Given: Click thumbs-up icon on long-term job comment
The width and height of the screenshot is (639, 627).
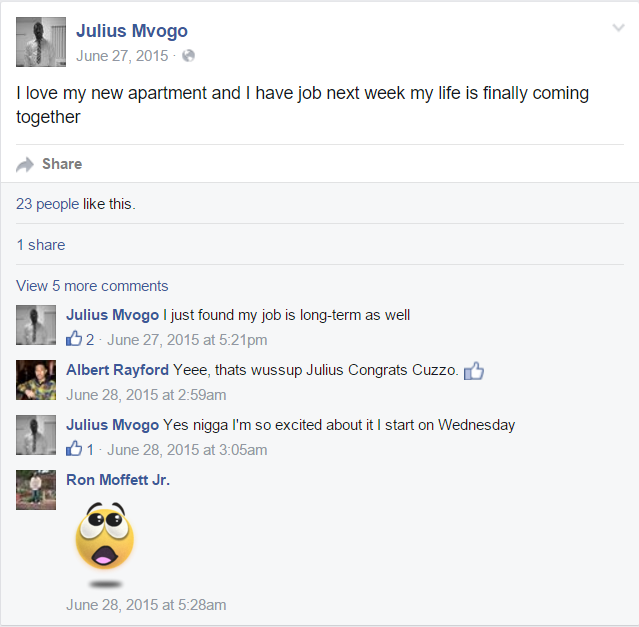Looking at the screenshot, I should pos(74,339).
